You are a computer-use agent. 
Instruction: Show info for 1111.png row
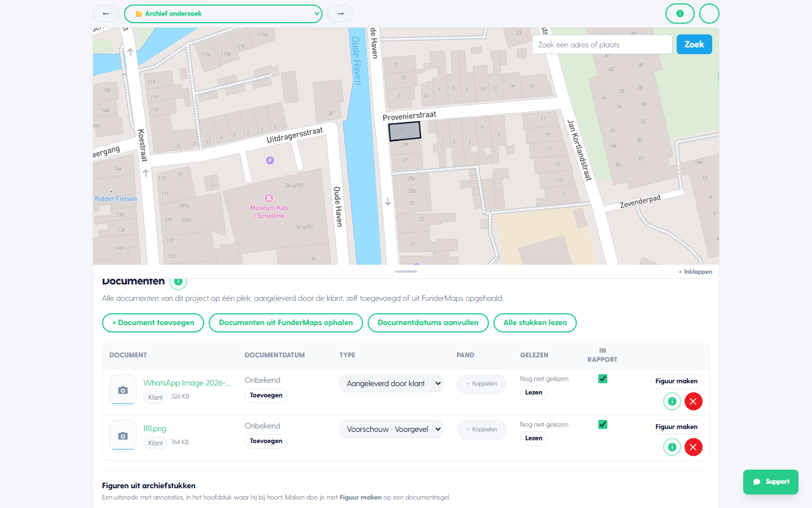click(672, 447)
